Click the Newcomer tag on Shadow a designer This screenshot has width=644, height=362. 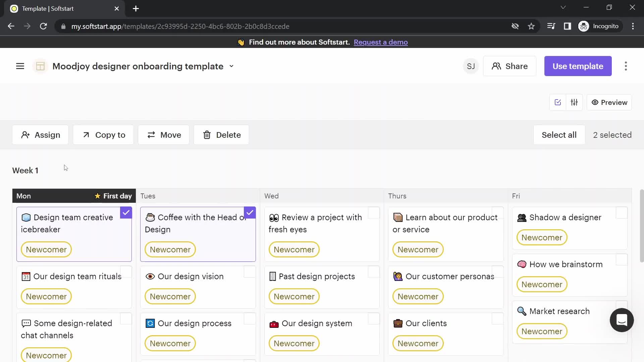[542, 238]
